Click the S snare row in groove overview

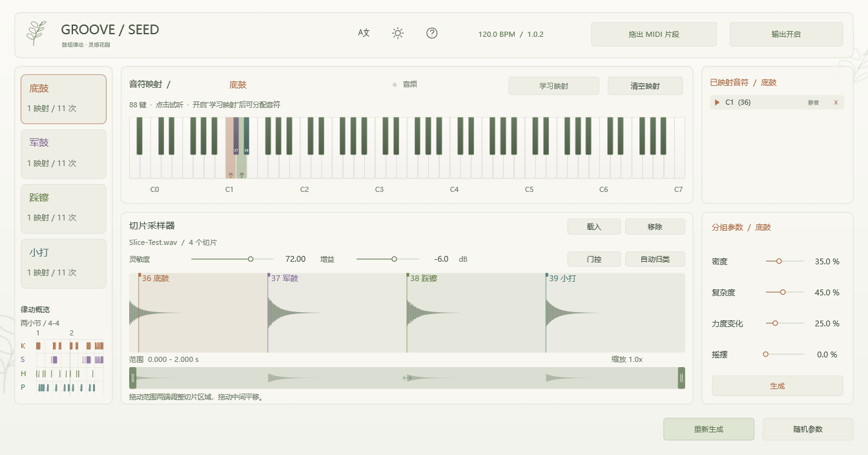62,359
